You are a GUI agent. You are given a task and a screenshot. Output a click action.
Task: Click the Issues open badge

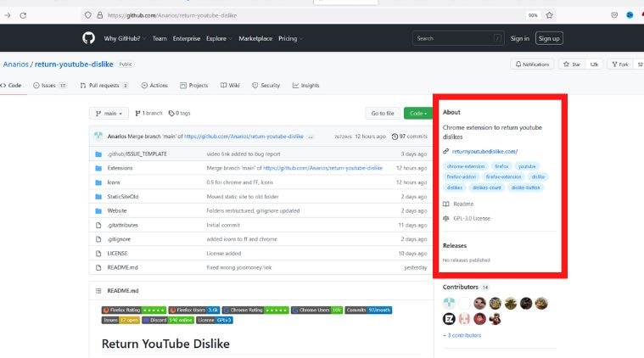pyautogui.click(x=120, y=320)
